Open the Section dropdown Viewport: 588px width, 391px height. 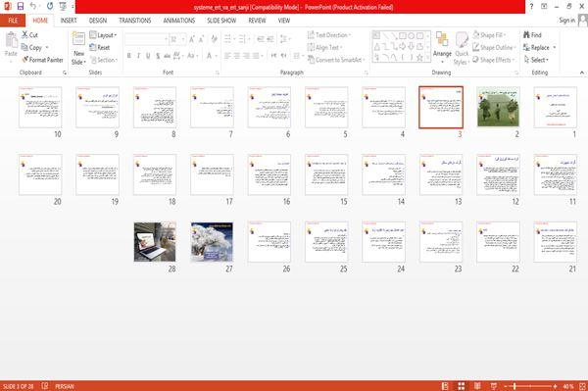click(104, 60)
